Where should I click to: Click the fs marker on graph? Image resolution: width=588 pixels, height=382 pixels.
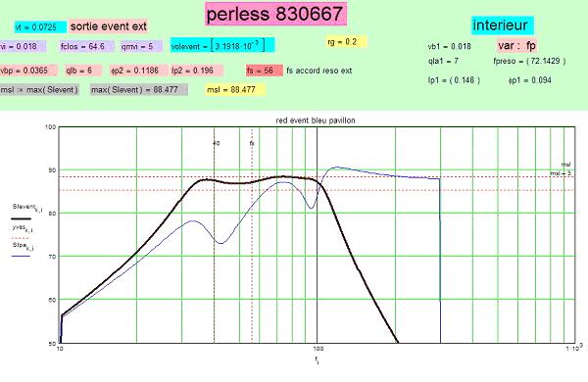pos(252,143)
